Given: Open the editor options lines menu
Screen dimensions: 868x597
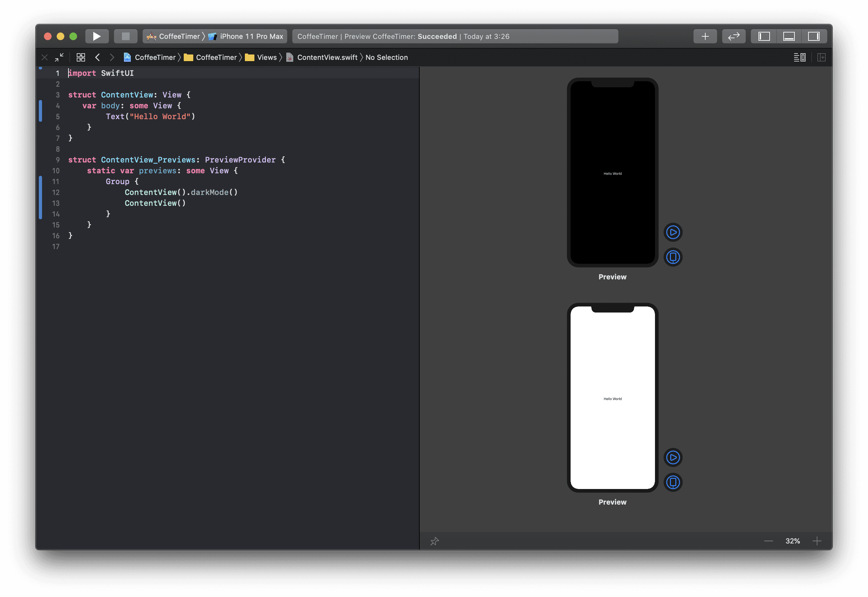Looking at the screenshot, I should point(800,57).
